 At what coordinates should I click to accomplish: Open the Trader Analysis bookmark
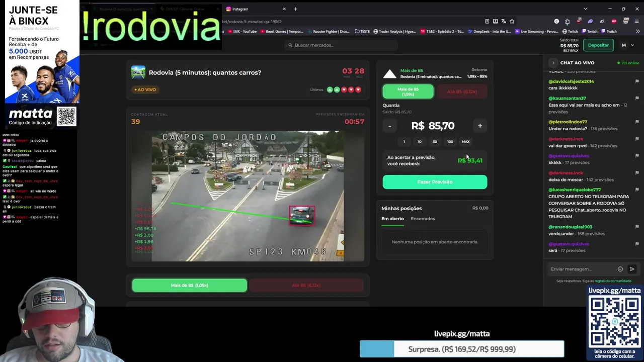(394, 32)
